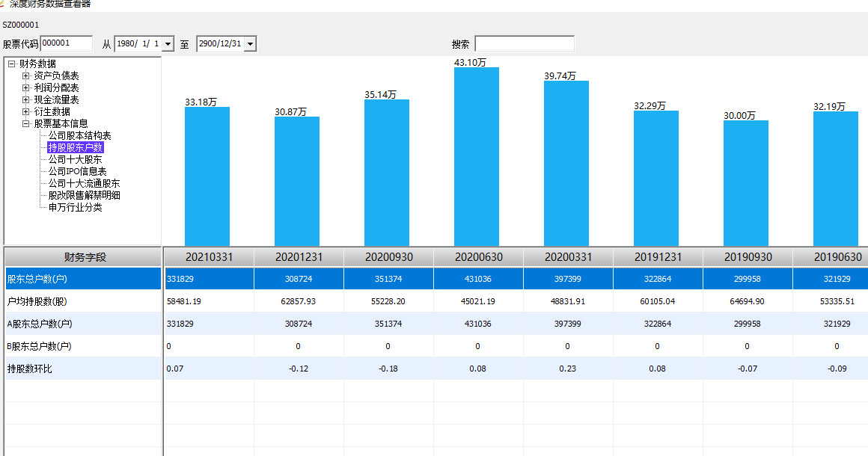Image resolution: width=868 pixels, height=456 pixels.
Task: Click the 20200930 column header
Action: tap(388, 257)
